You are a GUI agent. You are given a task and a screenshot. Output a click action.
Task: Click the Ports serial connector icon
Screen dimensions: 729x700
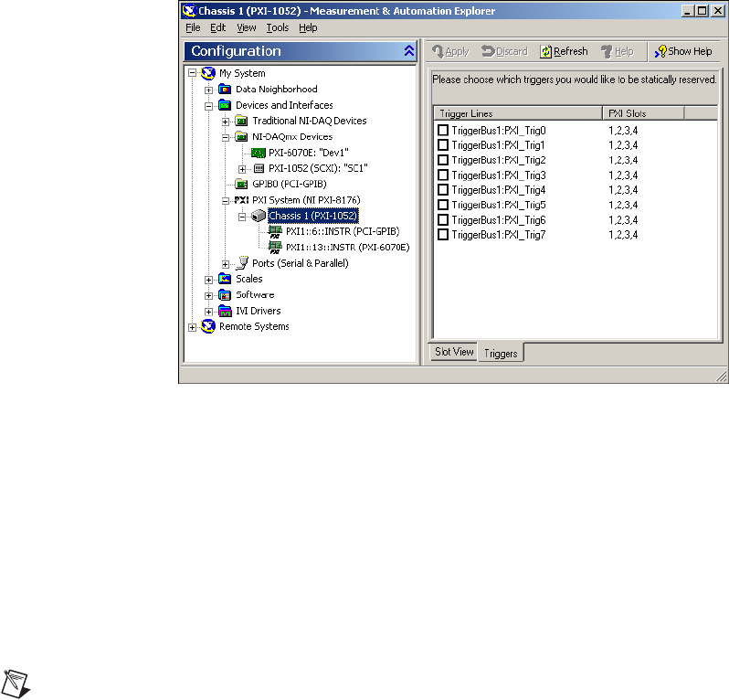242,263
